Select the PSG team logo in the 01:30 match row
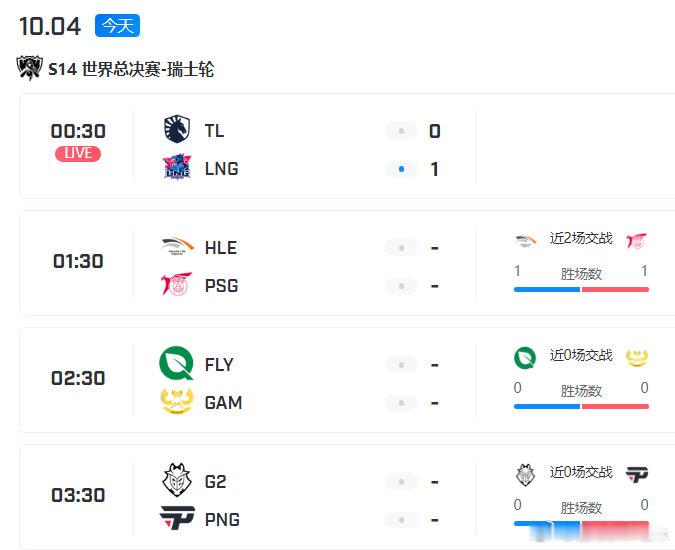675x550 pixels. point(176,284)
